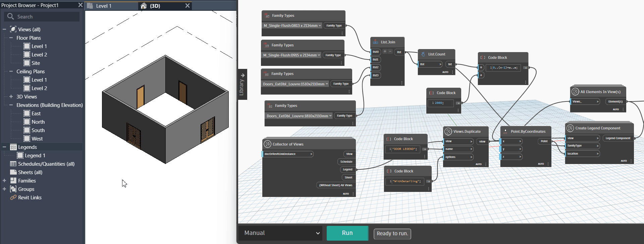Click the plus icon to add List.Join input

click(385, 51)
